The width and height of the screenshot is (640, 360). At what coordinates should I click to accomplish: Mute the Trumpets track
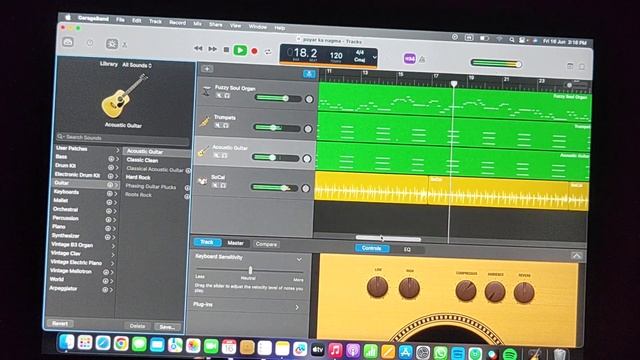click(218, 125)
